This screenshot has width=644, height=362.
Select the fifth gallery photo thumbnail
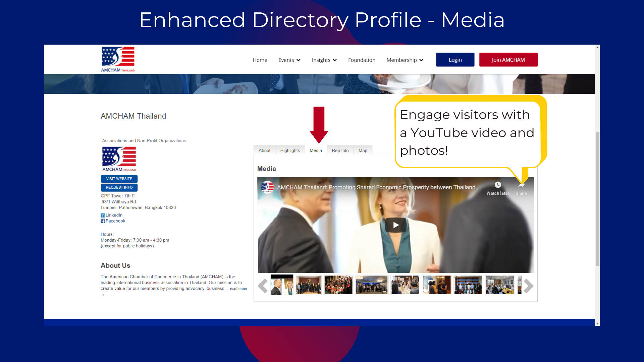click(405, 285)
